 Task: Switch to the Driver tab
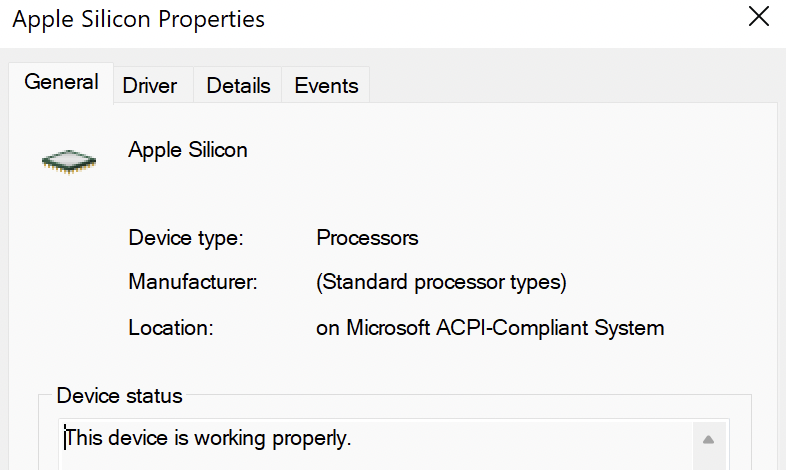[150, 86]
